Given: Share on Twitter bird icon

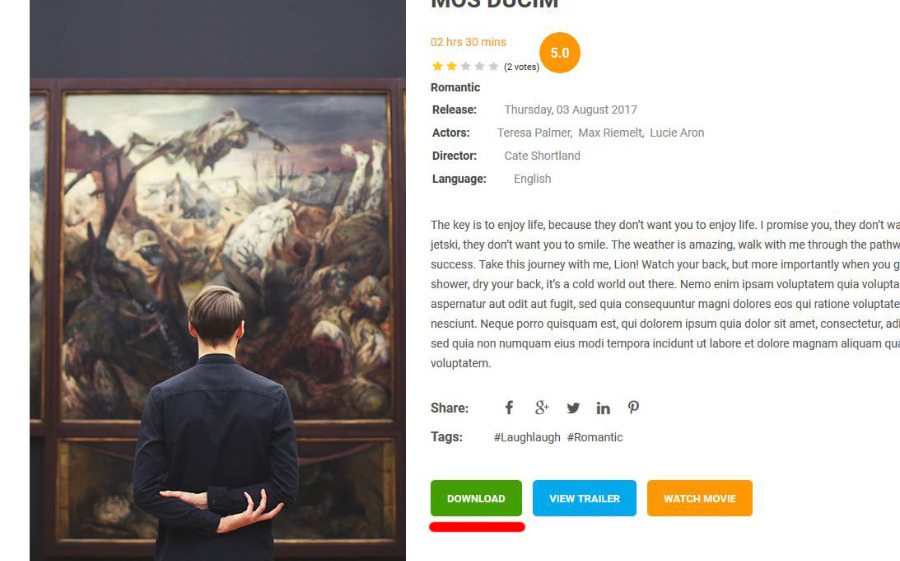Looking at the screenshot, I should 573,408.
